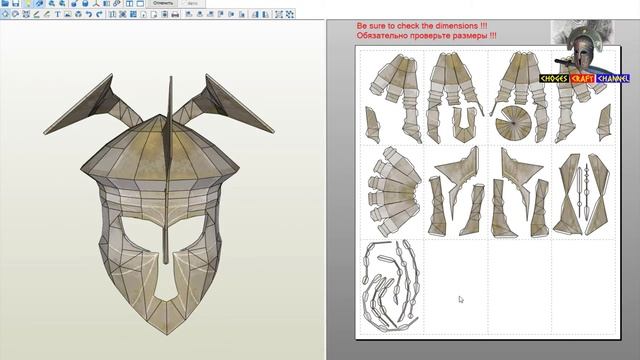
Task: Toggle the lightbulb lighting icon
Action: tap(28, 3)
